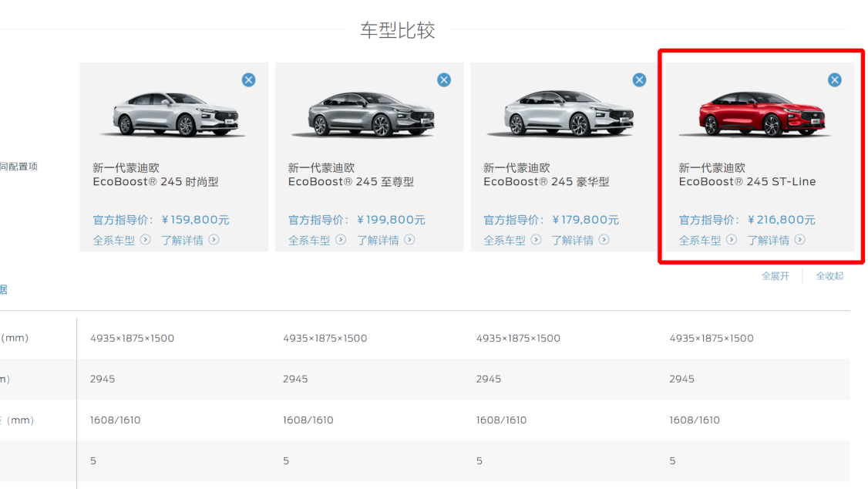Click the arrow icon beside 时尚型 全系车型
Image resolution: width=868 pixels, height=489 pixels.
(x=145, y=240)
